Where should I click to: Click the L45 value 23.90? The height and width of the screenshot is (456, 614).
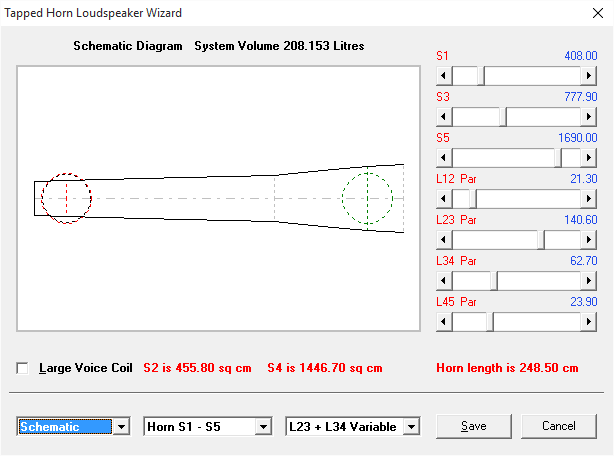click(x=583, y=302)
